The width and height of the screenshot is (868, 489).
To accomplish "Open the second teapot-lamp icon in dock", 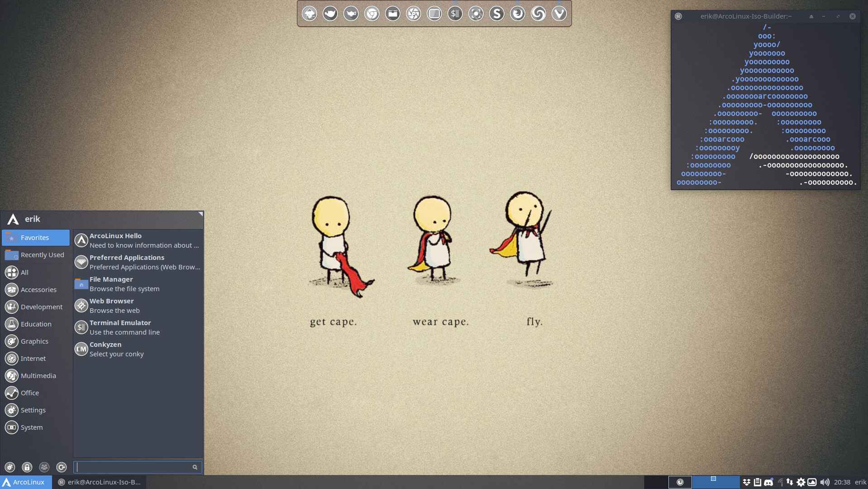I will [351, 14].
